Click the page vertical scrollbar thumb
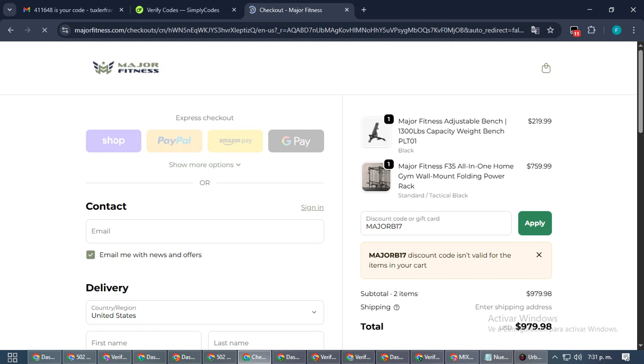This screenshot has height=364, width=644. [640, 92]
